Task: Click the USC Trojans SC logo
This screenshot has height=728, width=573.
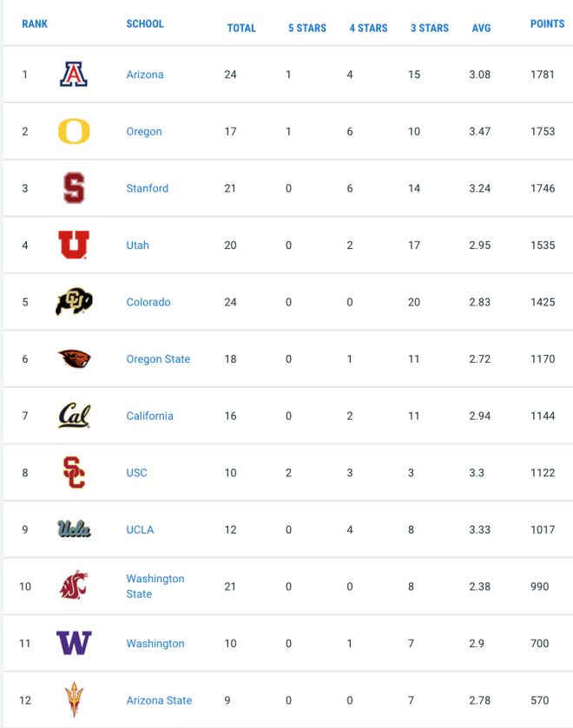Action: 74,473
